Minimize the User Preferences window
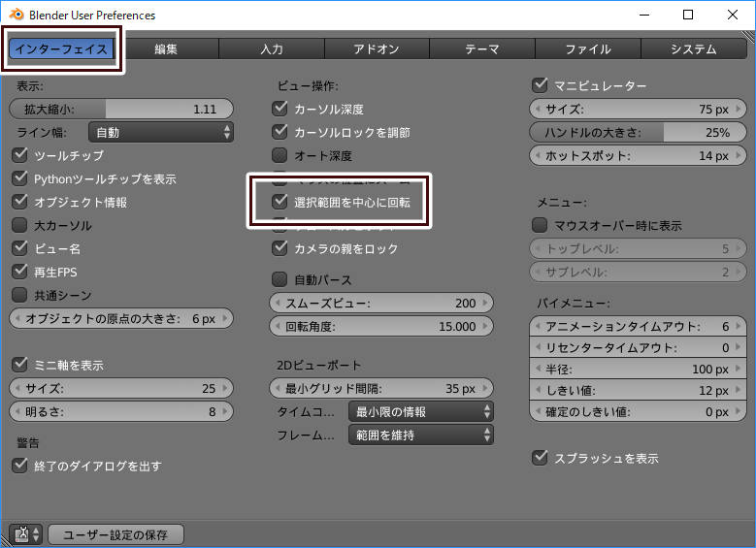Screen dimensions: 756x548 tap(644, 15)
